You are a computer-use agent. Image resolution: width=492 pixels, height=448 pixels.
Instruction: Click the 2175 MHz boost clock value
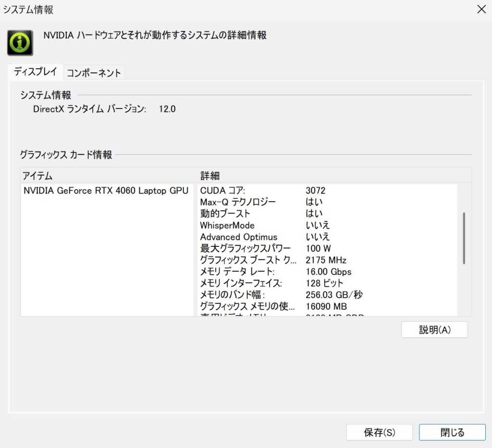[x=326, y=260]
